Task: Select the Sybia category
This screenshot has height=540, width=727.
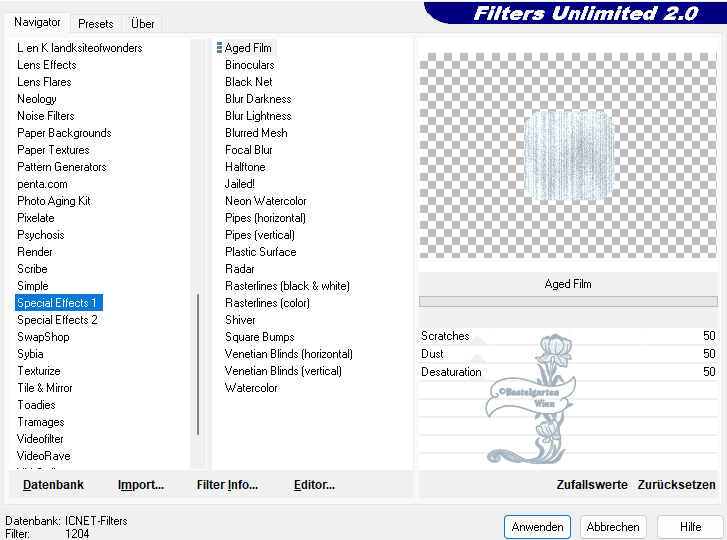Action: tap(30, 354)
